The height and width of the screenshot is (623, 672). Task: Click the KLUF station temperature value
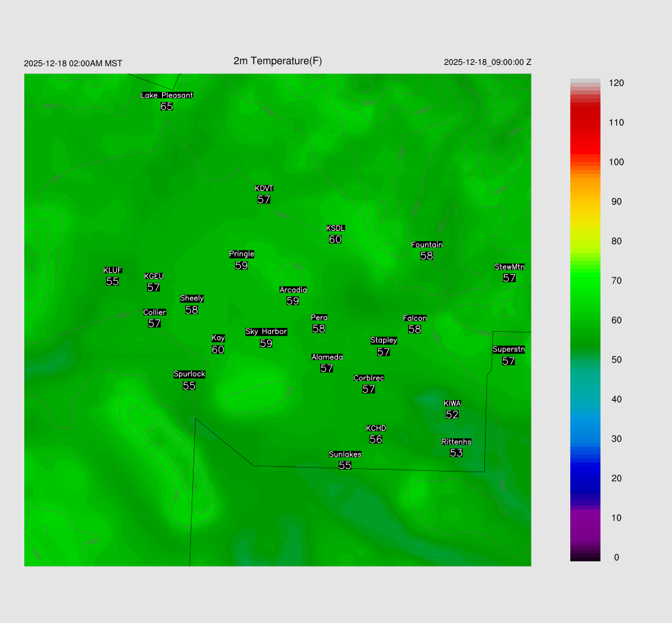coord(112,281)
